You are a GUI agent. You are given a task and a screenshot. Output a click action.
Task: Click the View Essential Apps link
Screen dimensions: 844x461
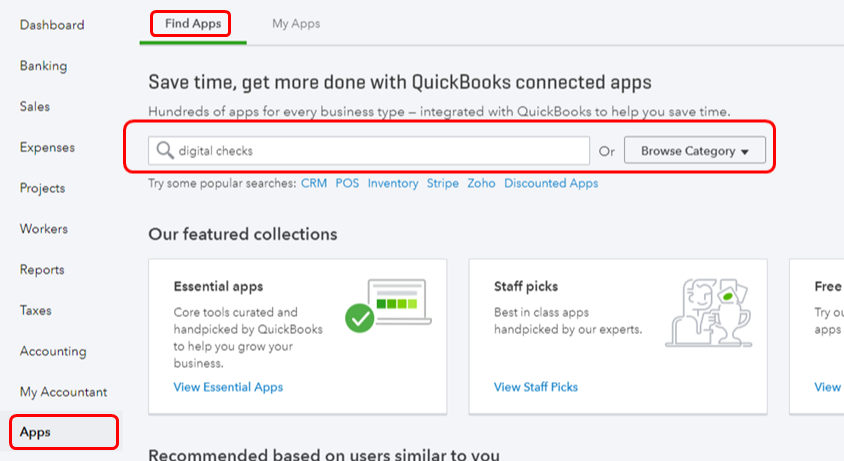228,387
